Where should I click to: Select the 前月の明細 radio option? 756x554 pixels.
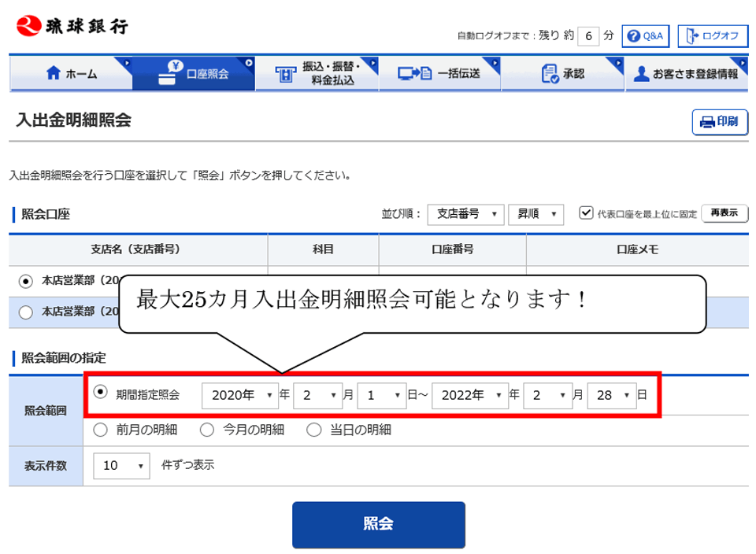tap(101, 430)
